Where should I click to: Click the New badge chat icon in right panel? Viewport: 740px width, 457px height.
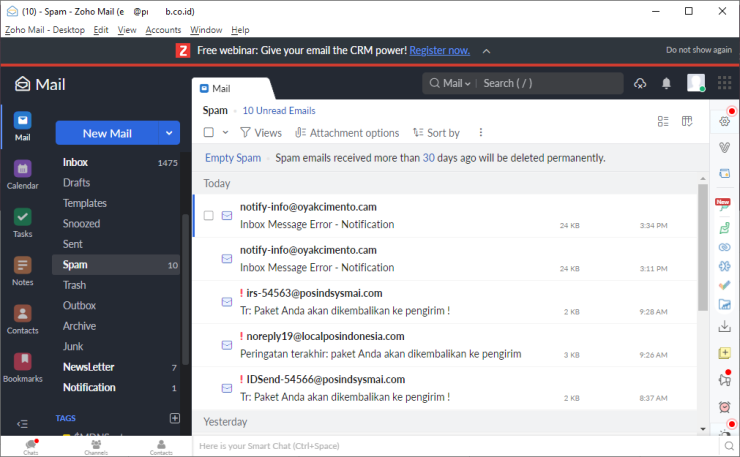click(x=723, y=204)
